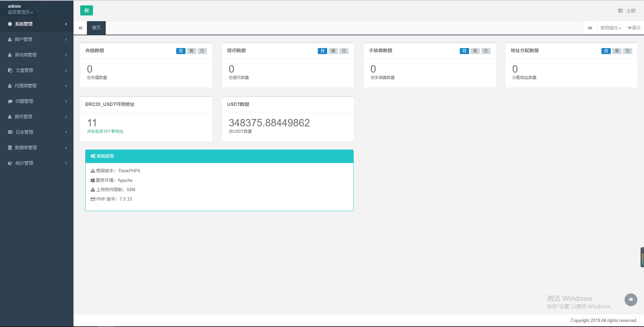Switch to the 首页 tab
644x327 pixels.
(x=96, y=28)
